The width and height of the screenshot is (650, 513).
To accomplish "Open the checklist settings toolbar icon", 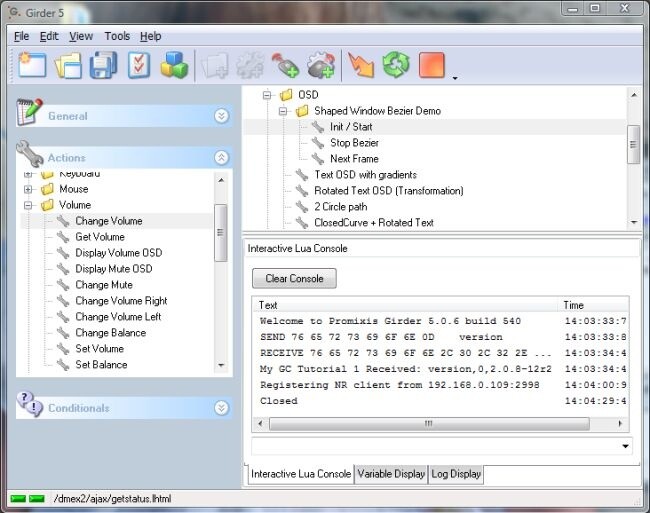I will click(139, 65).
